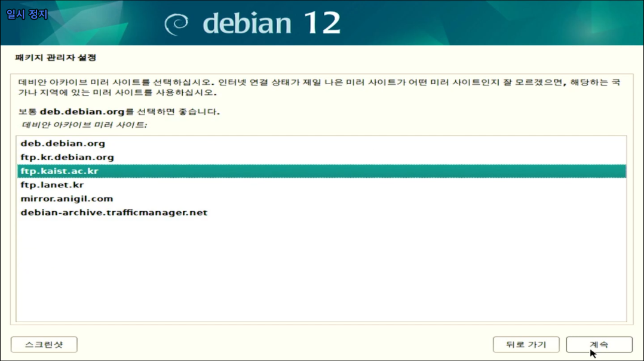Image resolution: width=644 pixels, height=361 pixels.
Task: Select the highlighted ftp.kaist.ac.kr mirror
Action: pos(321,171)
